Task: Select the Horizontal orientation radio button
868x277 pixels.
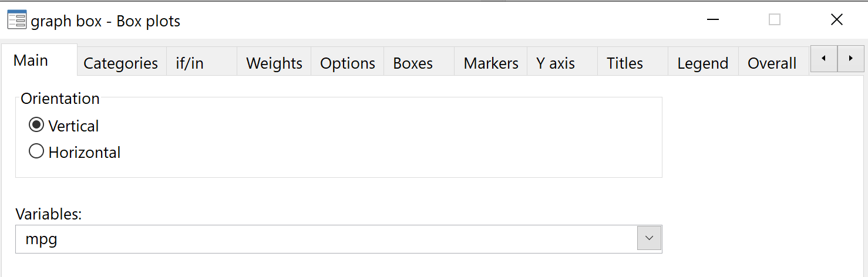Action: click(36, 151)
